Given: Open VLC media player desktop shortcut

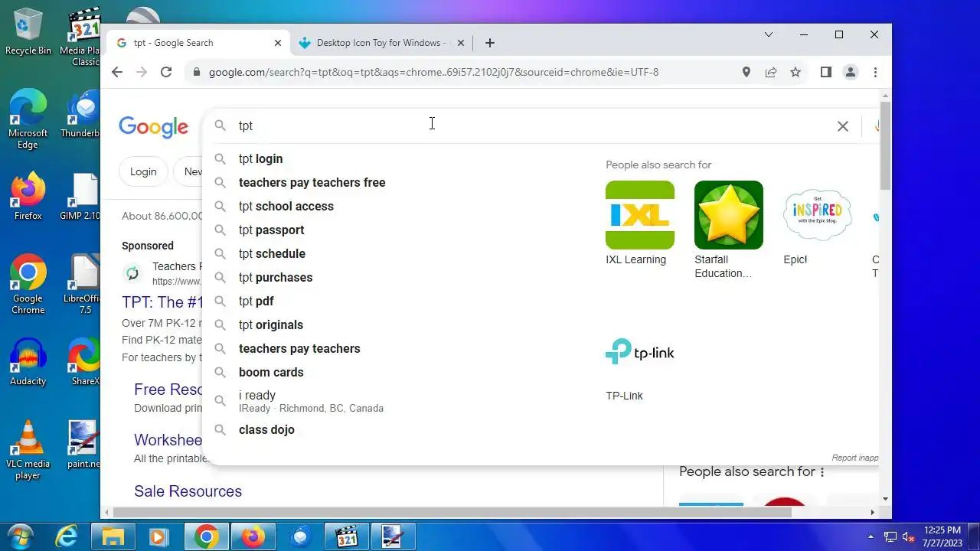Looking at the screenshot, I should tap(28, 450).
